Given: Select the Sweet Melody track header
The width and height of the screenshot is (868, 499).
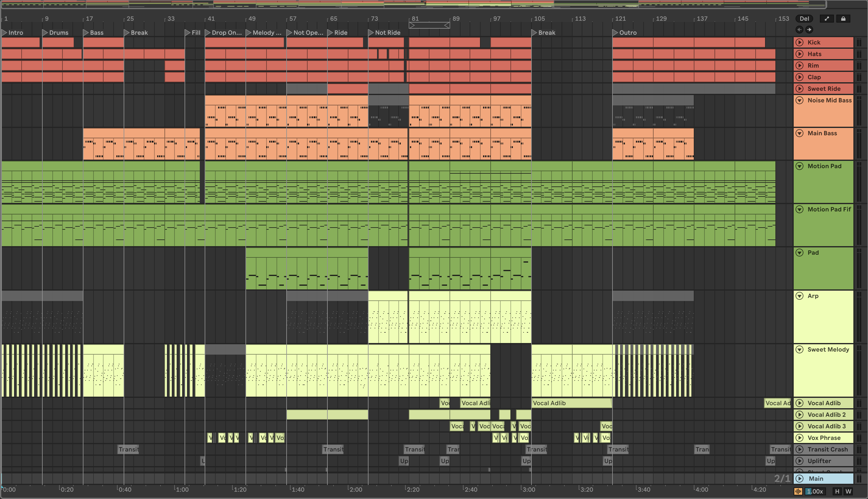Looking at the screenshot, I should click(824, 370).
